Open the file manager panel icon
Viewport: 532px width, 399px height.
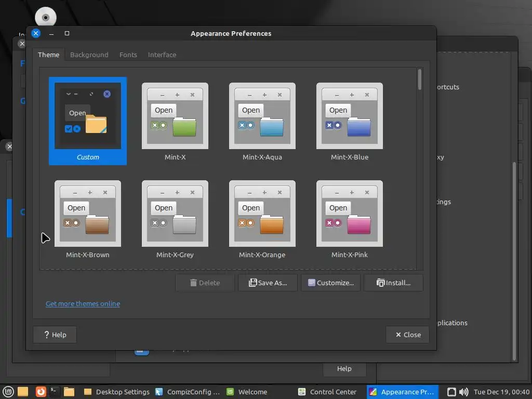(x=69, y=392)
